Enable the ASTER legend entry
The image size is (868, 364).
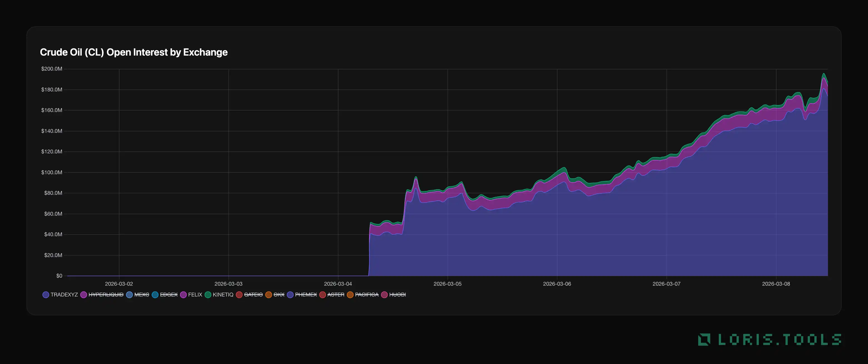pyautogui.click(x=335, y=295)
